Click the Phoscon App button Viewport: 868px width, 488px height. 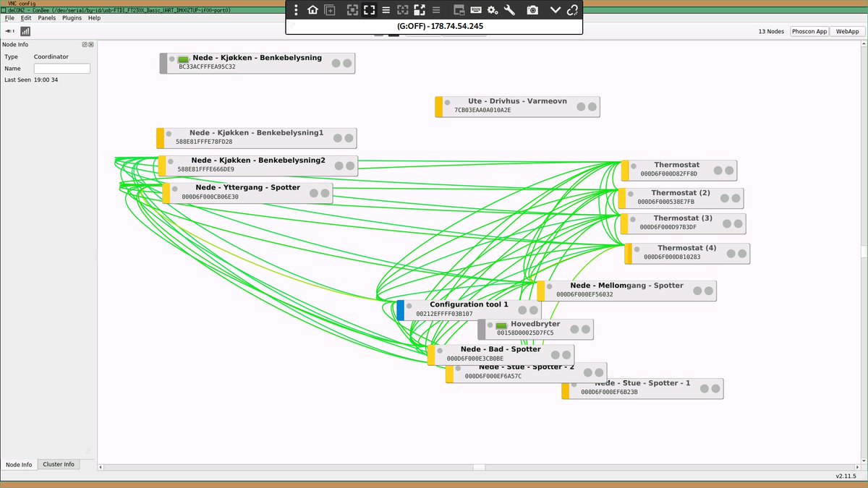[x=809, y=32]
